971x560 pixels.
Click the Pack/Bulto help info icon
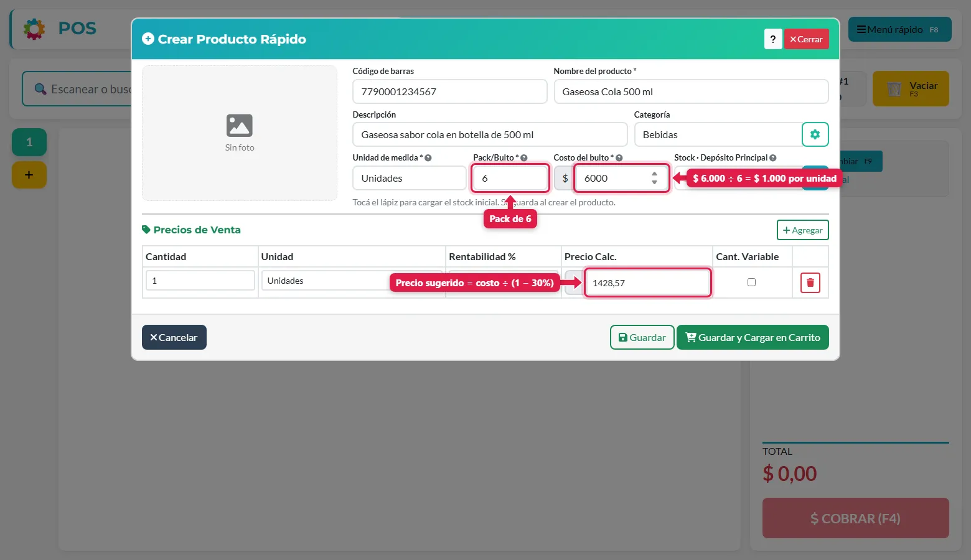tap(523, 158)
